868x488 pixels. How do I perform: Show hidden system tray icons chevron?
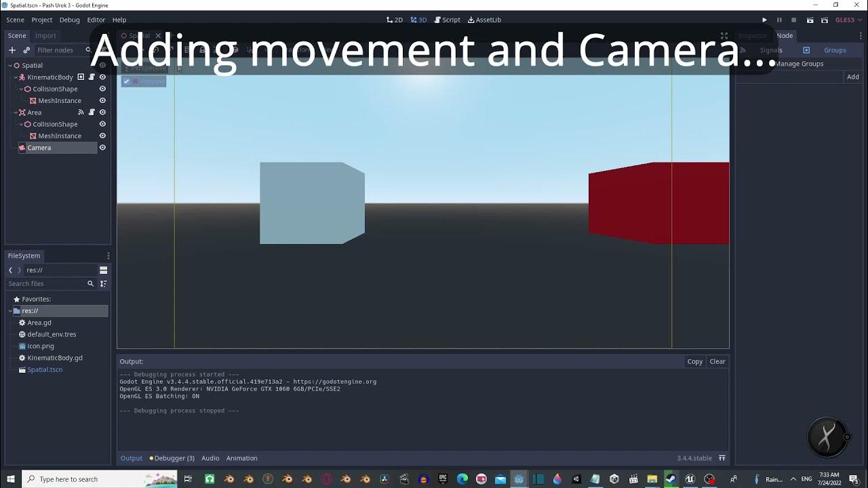(793, 479)
